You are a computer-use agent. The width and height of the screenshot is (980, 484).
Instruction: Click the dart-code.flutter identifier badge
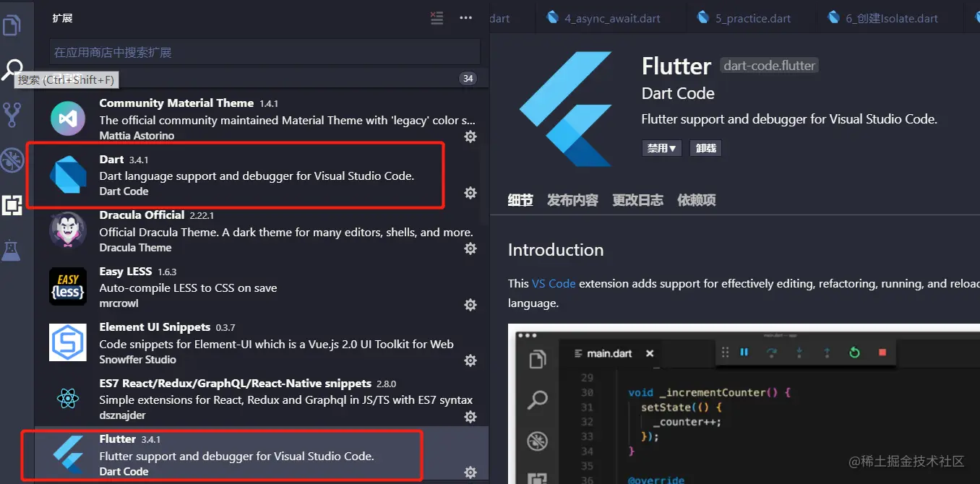[x=770, y=66]
